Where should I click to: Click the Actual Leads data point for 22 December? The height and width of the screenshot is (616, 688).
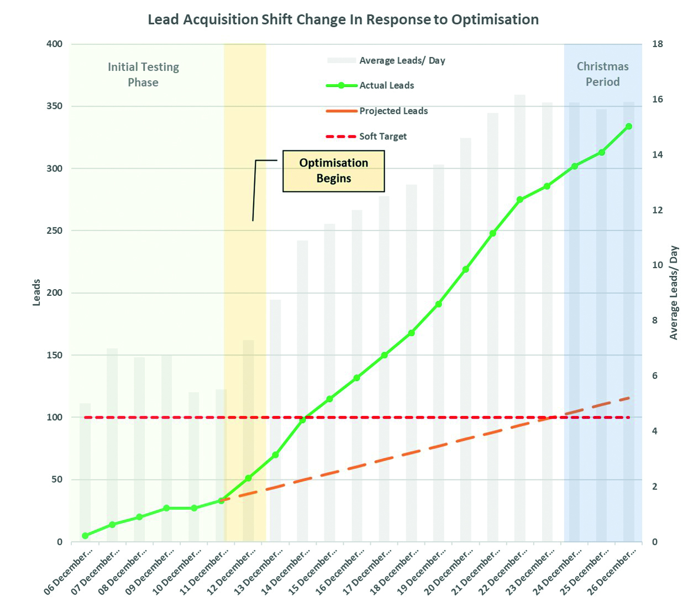520,200
